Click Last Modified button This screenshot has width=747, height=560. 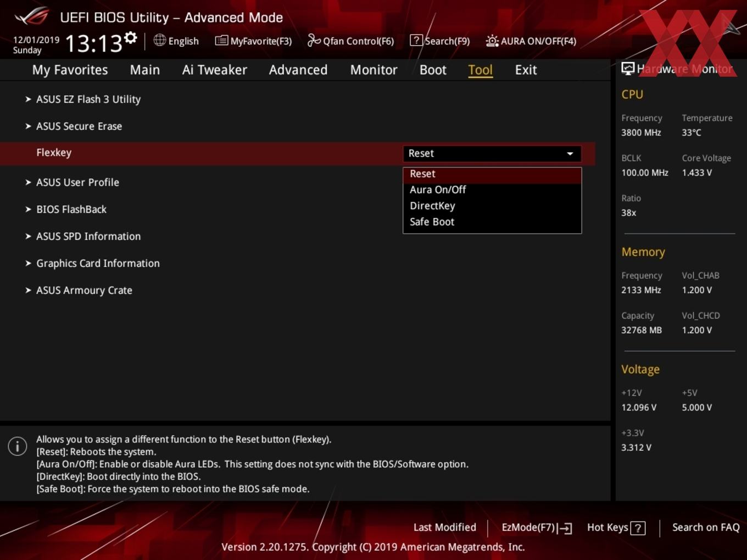445,528
